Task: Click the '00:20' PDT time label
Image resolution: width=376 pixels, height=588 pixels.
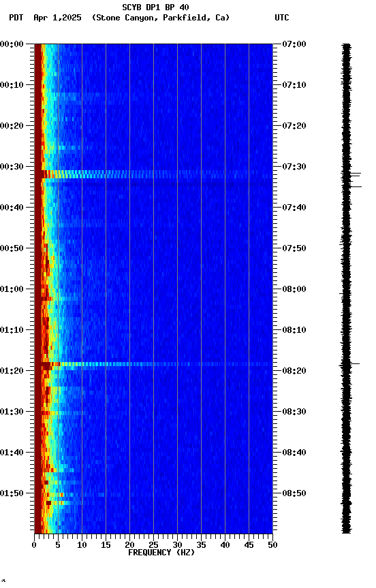Action: point(12,126)
